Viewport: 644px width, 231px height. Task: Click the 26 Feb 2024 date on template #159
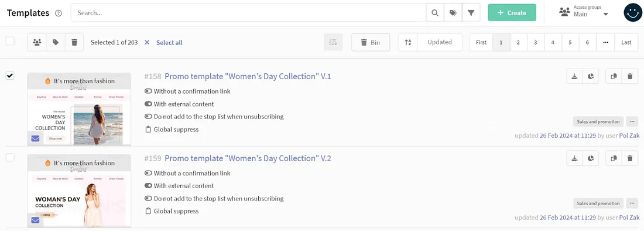[x=568, y=217]
